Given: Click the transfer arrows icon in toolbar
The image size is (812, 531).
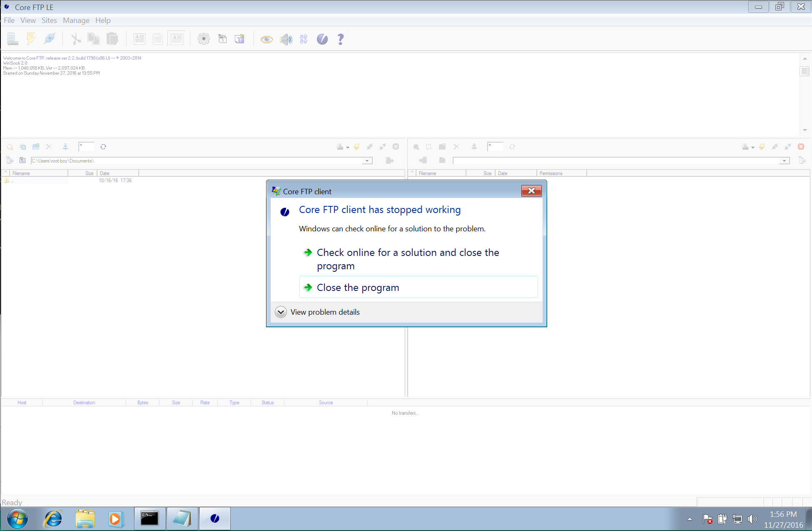Looking at the screenshot, I should click(x=304, y=39).
